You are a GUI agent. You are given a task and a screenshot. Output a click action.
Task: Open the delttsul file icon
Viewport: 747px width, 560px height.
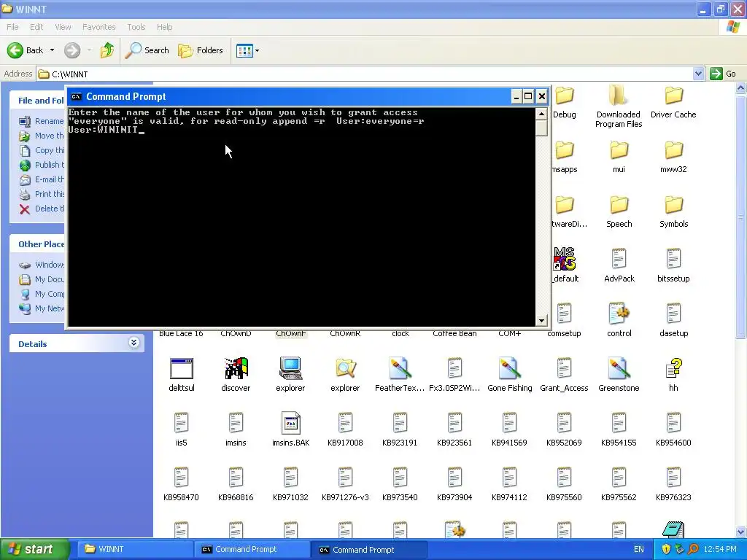tap(182, 368)
